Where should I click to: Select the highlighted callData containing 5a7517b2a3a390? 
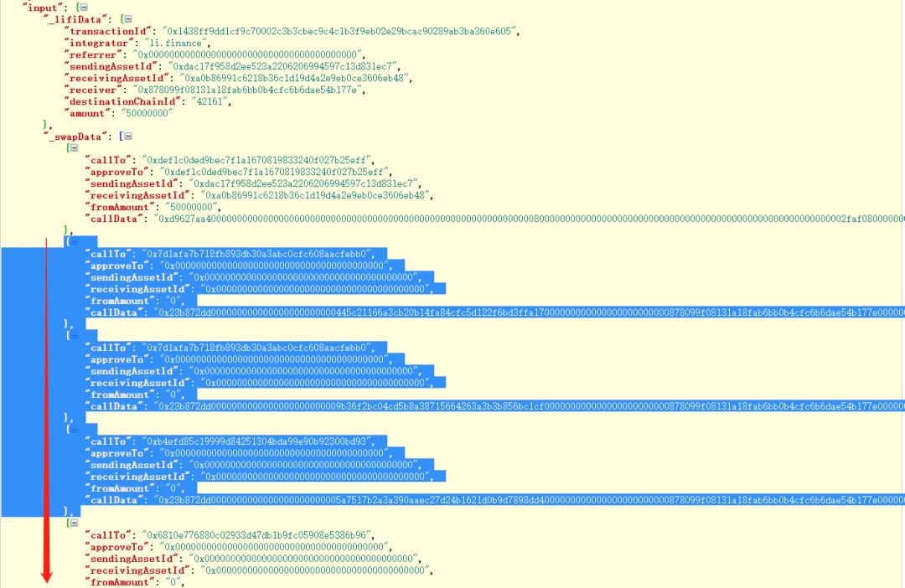pos(530,500)
